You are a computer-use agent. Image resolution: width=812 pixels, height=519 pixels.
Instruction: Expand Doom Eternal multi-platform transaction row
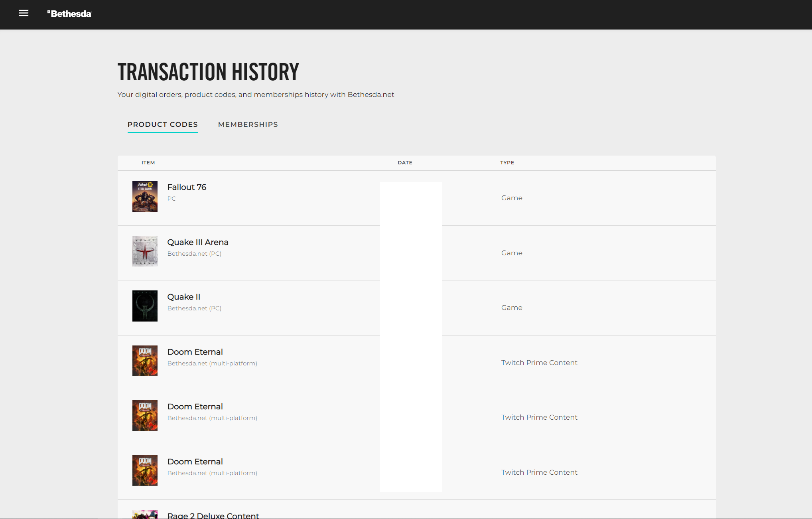click(x=417, y=362)
